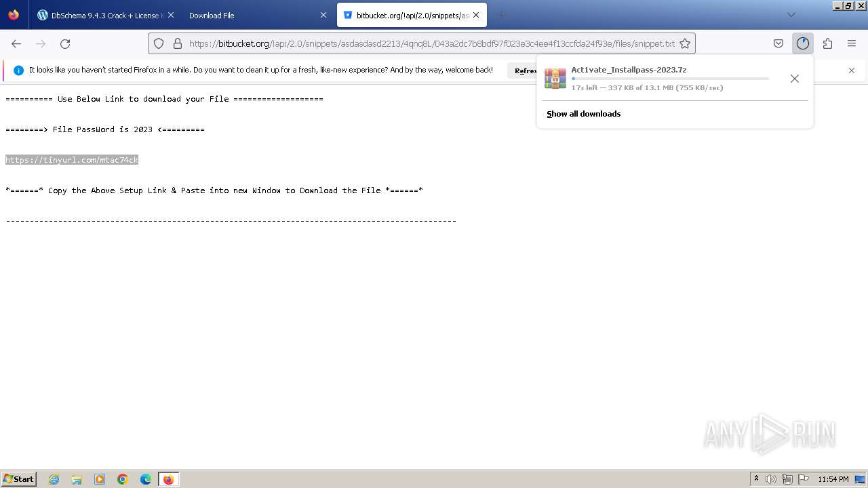Show hidden system tray icons
Image resolution: width=868 pixels, height=488 pixels.
coord(756,479)
